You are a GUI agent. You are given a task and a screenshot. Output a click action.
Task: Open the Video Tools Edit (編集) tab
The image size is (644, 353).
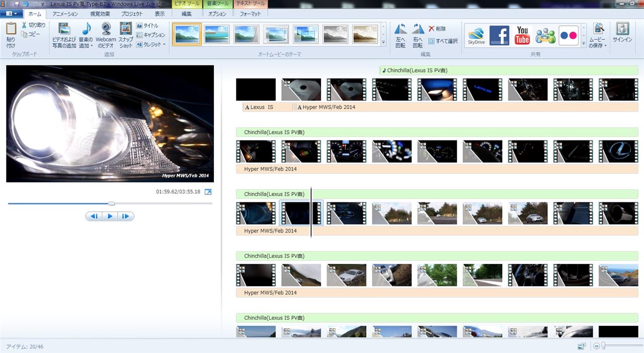(187, 14)
